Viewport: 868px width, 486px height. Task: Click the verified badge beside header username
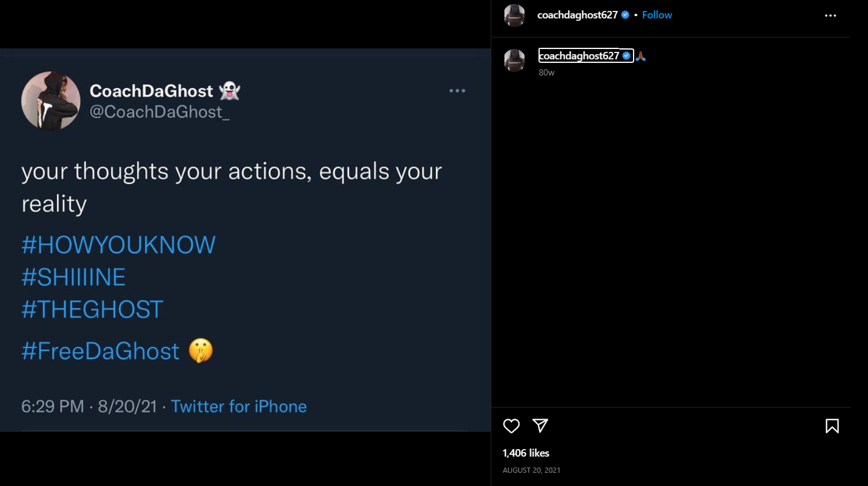tap(626, 15)
